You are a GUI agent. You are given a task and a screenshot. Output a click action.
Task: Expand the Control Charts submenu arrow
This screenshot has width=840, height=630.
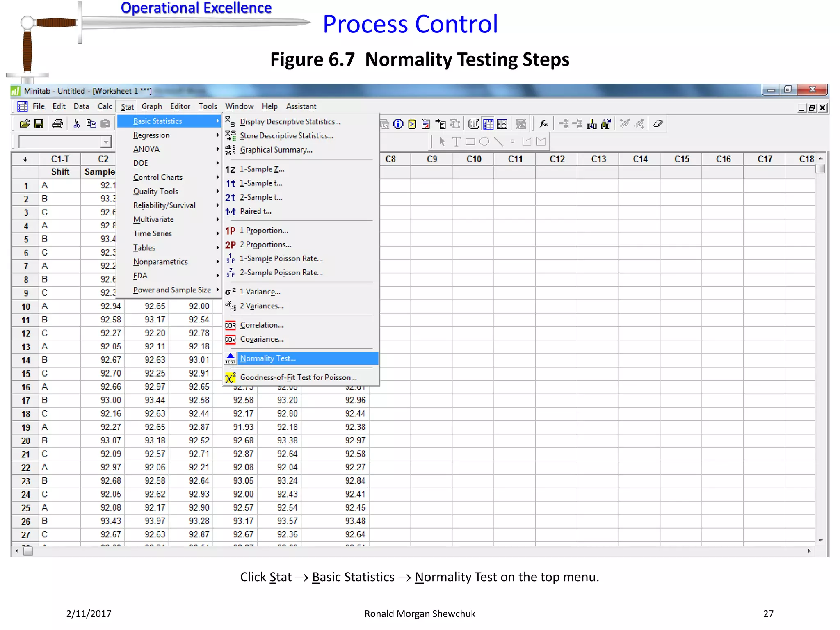point(217,177)
